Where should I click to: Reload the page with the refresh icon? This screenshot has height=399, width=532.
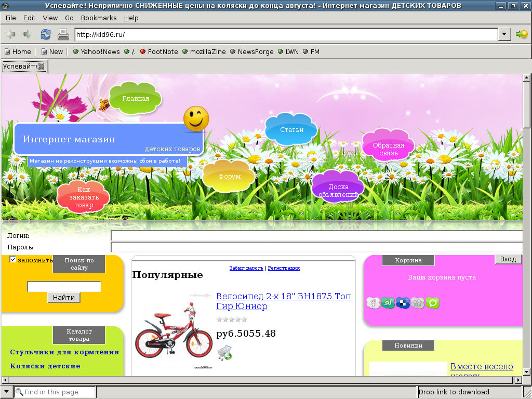46,34
